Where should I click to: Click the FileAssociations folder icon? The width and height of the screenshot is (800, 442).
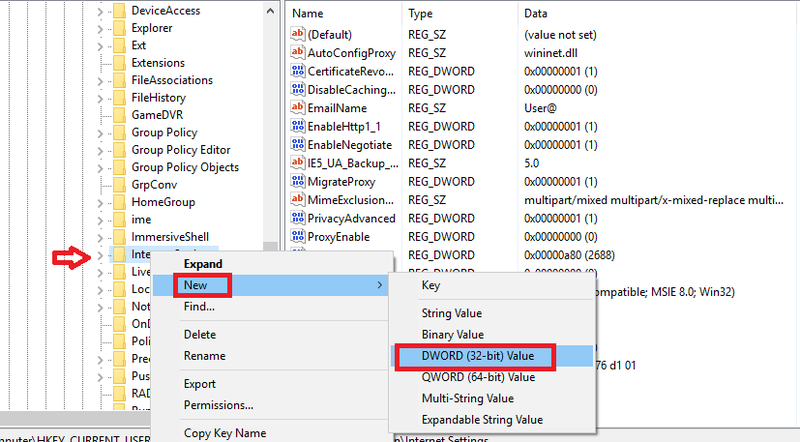click(119, 80)
